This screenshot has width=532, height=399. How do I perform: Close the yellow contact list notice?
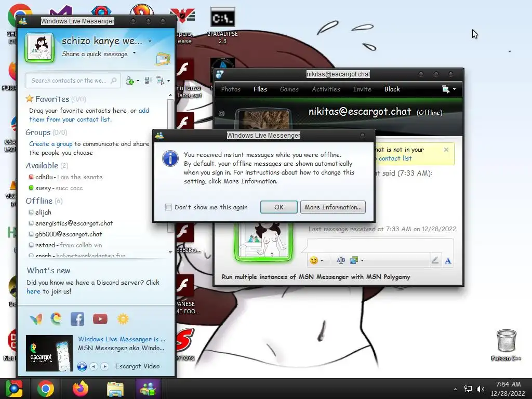(x=446, y=150)
